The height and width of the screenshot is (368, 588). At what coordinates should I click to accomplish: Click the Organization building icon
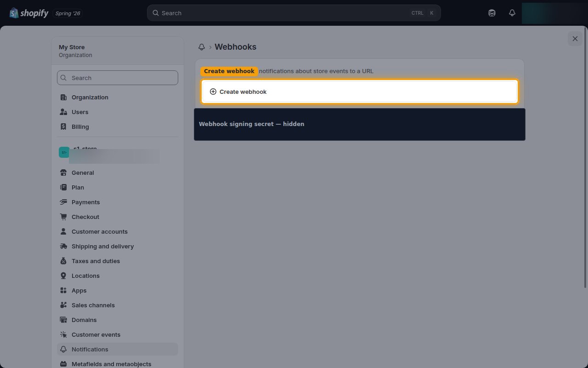click(x=63, y=97)
